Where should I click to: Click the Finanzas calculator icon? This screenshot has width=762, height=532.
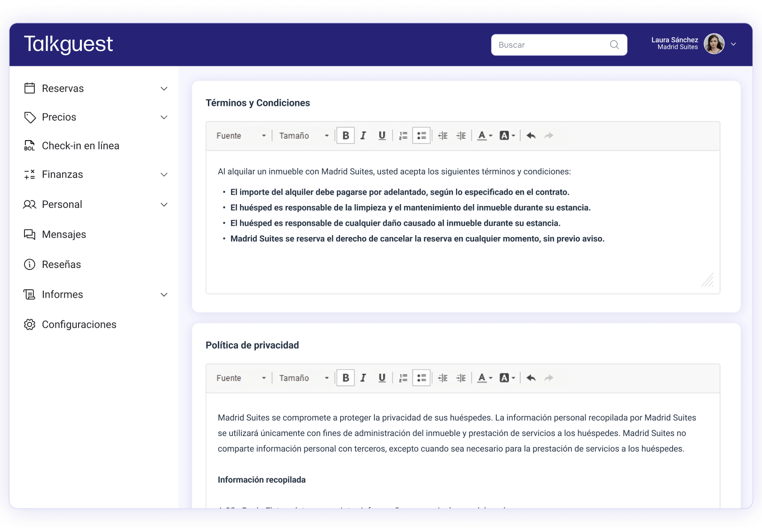click(30, 175)
